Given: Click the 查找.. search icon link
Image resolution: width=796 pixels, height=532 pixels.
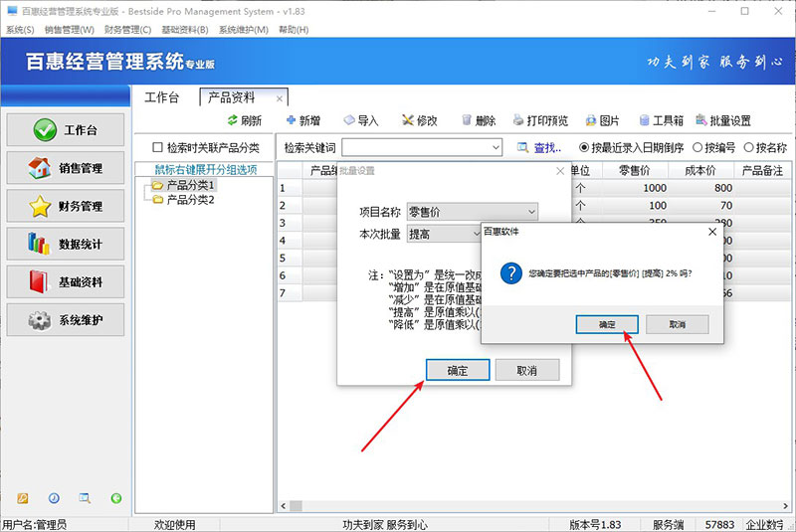Looking at the screenshot, I should pyautogui.click(x=538, y=147).
